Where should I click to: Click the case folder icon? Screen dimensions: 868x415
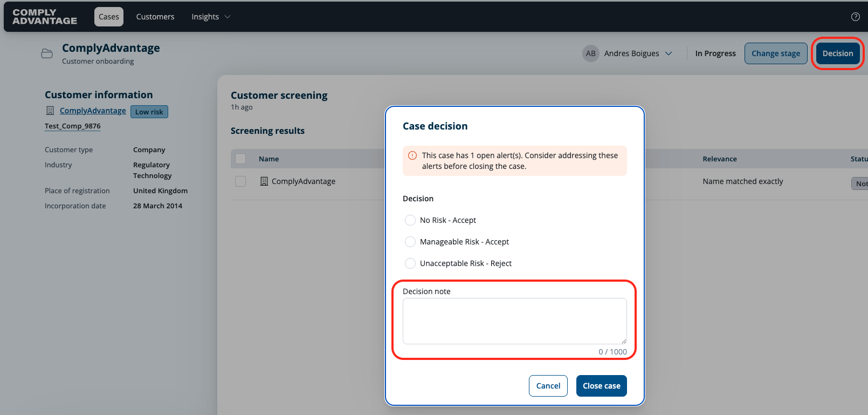(47, 53)
